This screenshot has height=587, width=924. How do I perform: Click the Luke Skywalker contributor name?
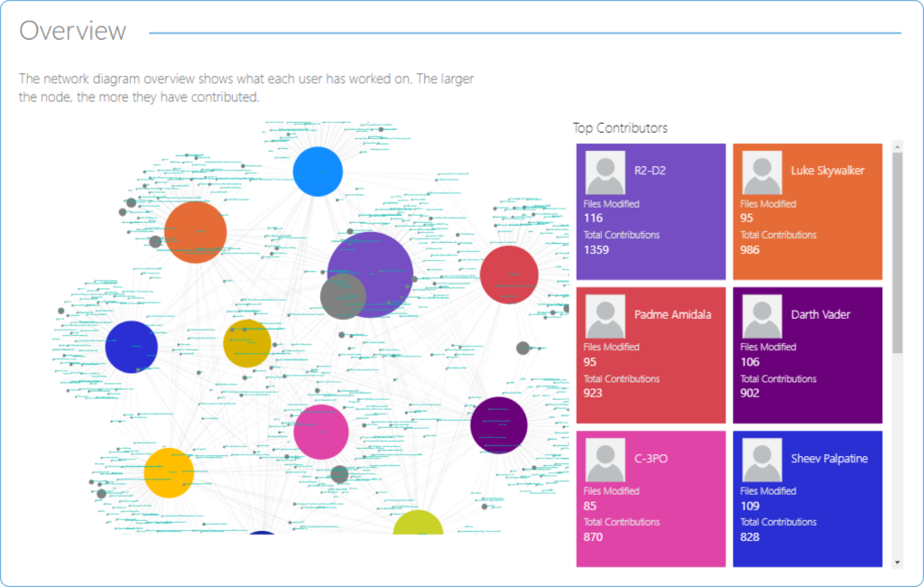point(827,171)
